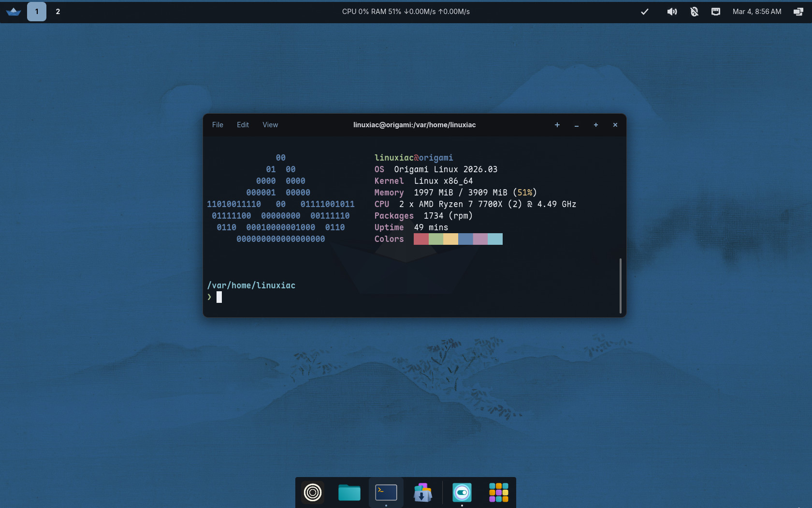Switch to workspace 2

[58, 12]
